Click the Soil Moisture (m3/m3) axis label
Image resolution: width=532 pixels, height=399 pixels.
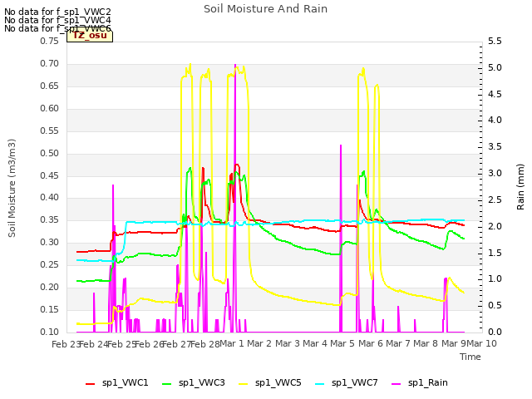click(x=12, y=188)
